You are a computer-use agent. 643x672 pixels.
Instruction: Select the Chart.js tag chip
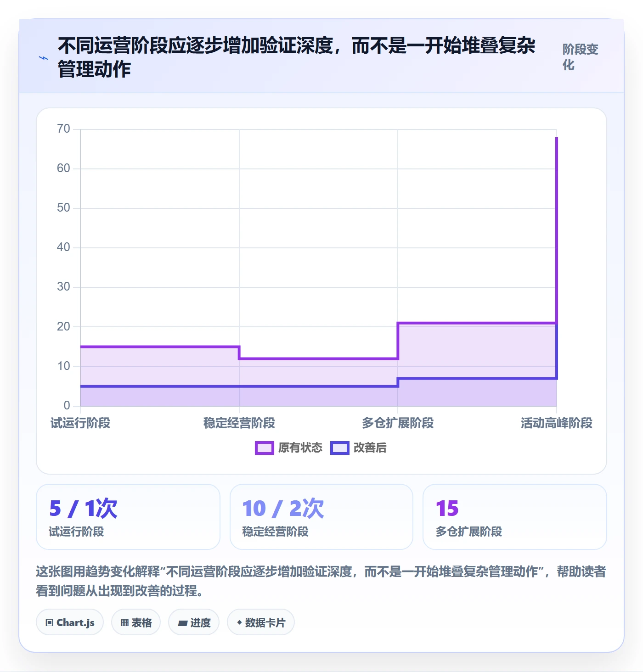70,622
